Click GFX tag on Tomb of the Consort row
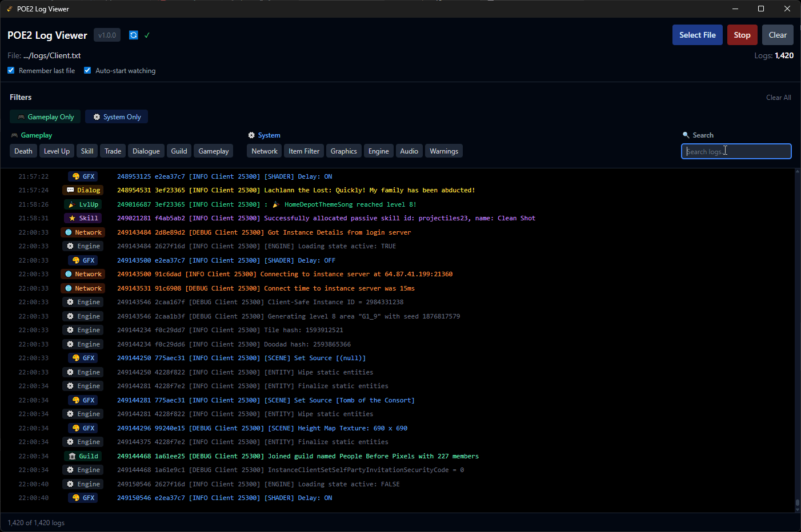 click(x=83, y=400)
